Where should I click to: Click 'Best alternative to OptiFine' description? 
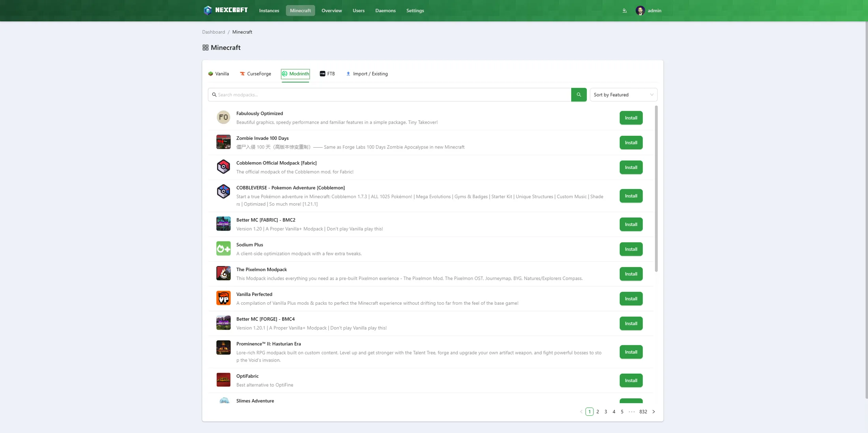tap(265, 385)
